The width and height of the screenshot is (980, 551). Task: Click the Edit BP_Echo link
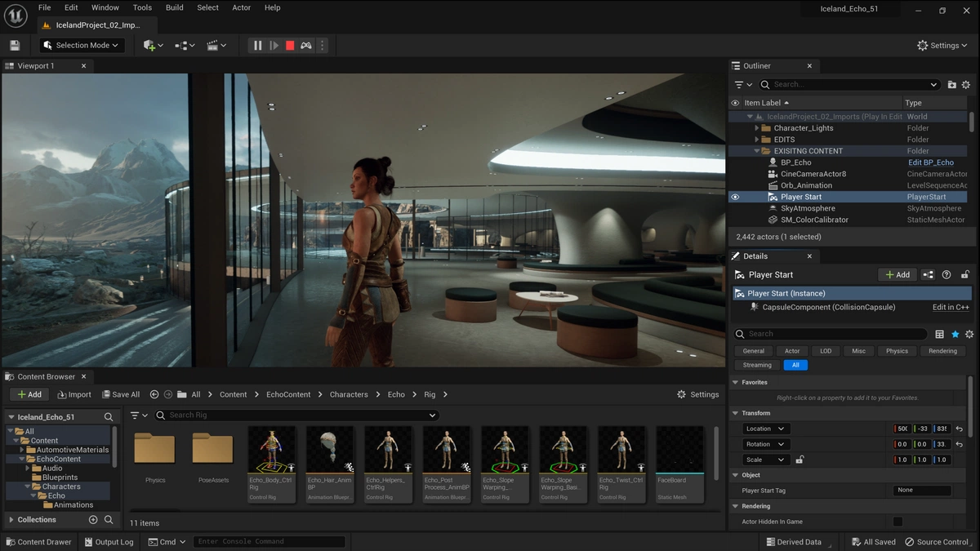(931, 162)
